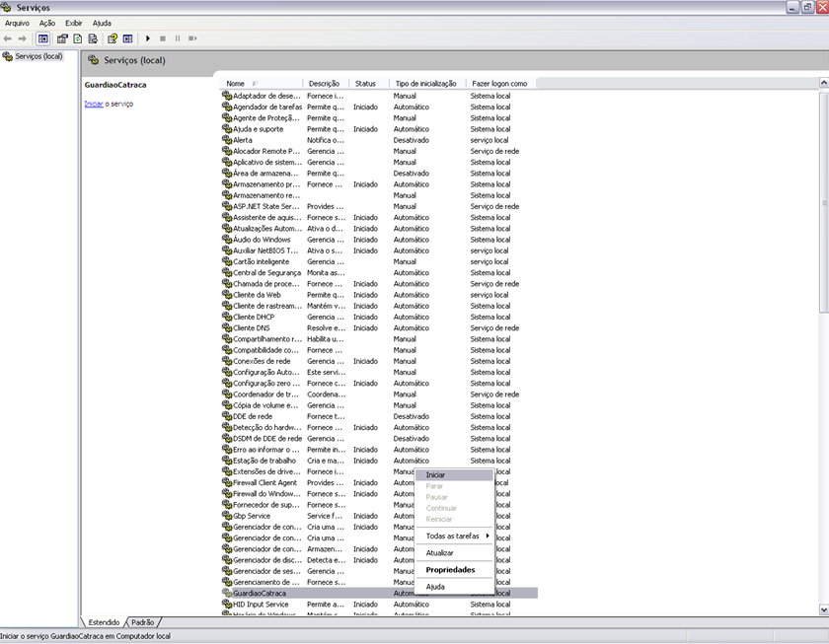The width and height of the screenshot is (829, 644).
Task: Select the GuardiaoCatraca service row name
Action: 260,594
